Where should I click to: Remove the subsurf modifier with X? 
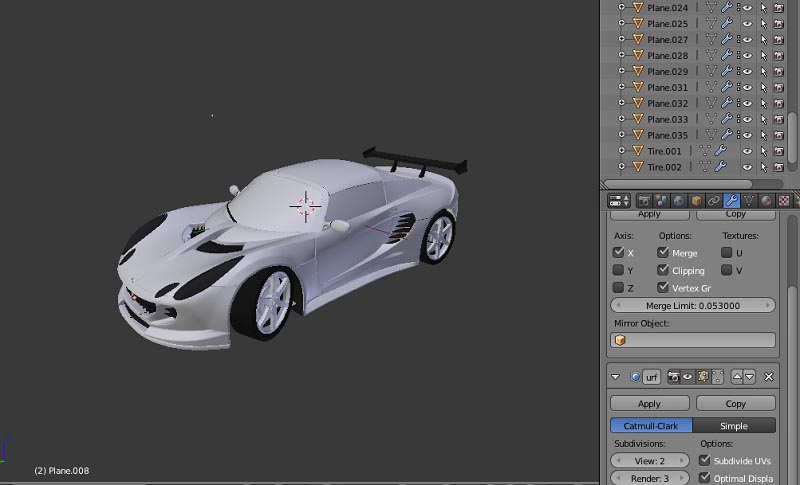pos(768,377)
